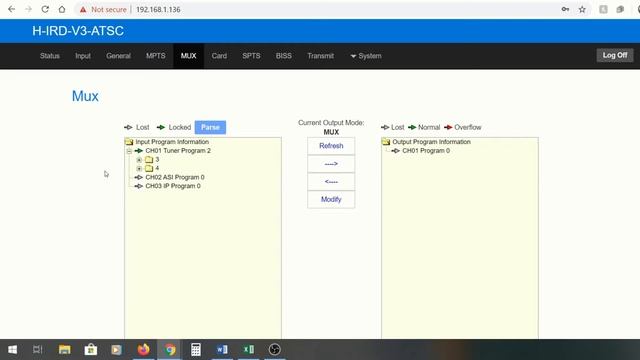The height and width of the screenshot is (360, 640).
Task: Reload the current page
Action: pyautogui.click(x=45, y=9)
